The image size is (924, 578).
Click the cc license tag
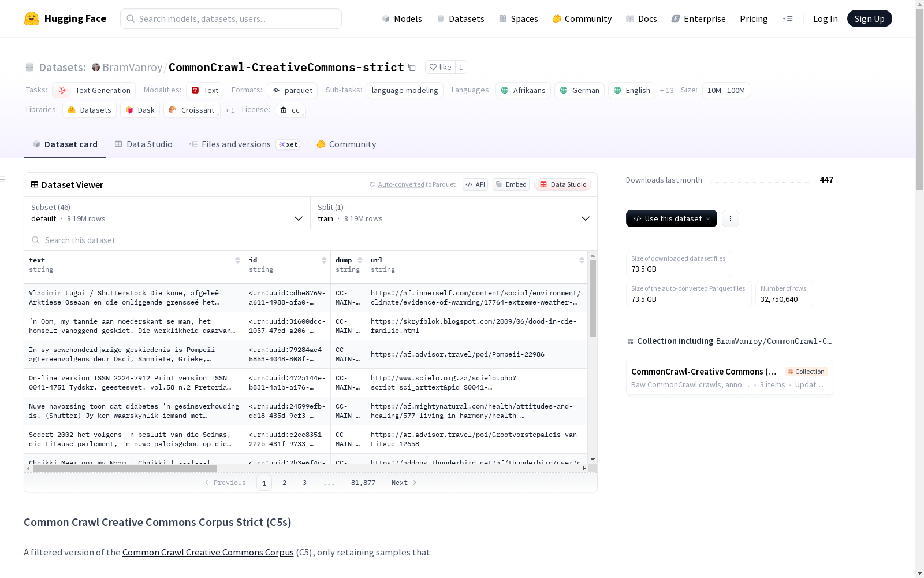(x=290, y=110)
